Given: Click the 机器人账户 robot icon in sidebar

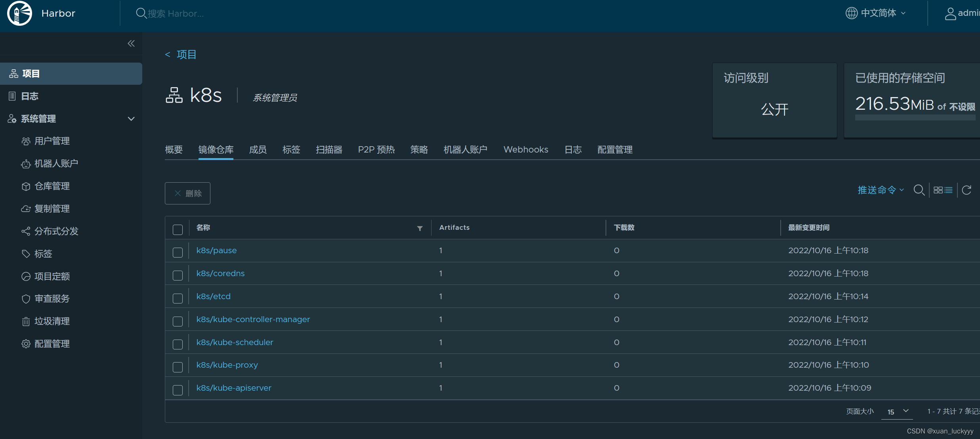Looking at the screenshot, I should click(x=26, y=164).
